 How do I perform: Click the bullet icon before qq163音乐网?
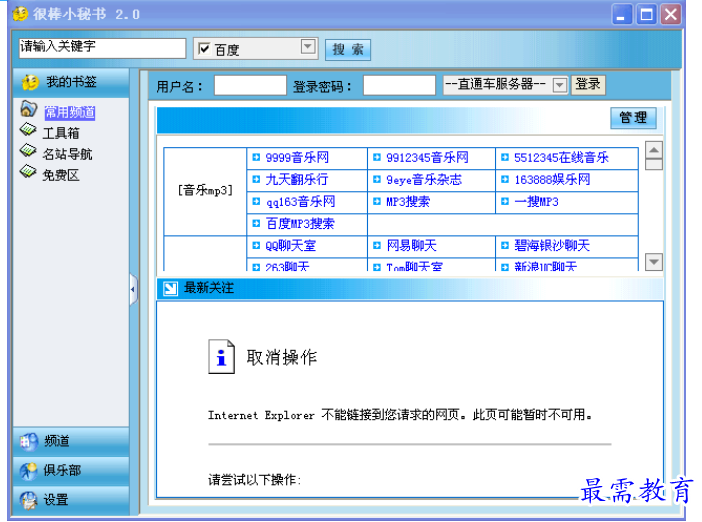tap(256, 201)
